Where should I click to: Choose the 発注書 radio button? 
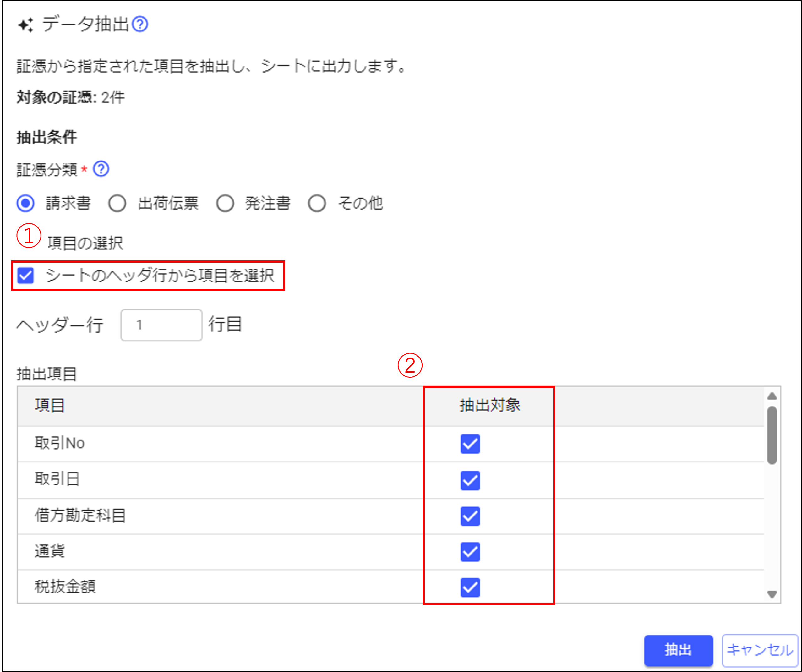(225, 203)
